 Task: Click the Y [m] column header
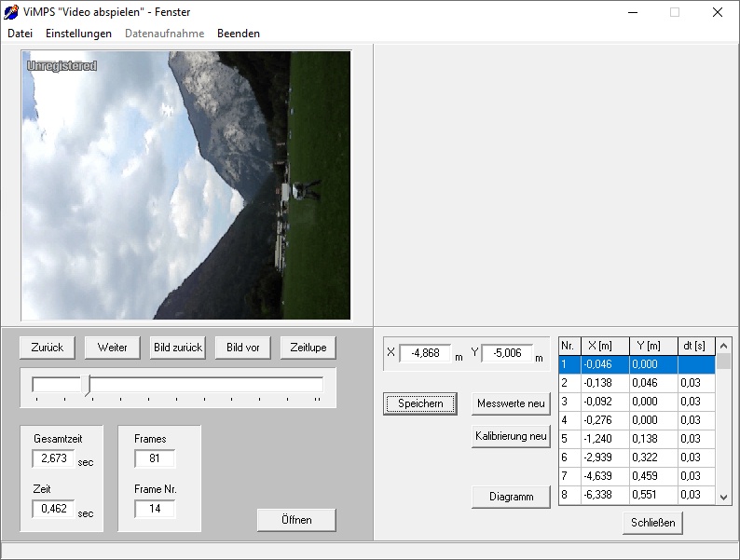tap(653, 346)
